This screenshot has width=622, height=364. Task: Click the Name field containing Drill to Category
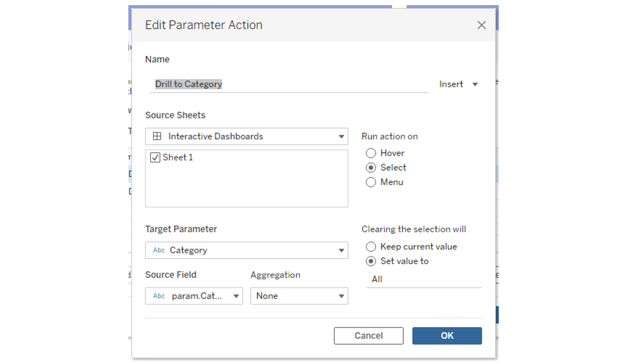[x=289, y=84]
